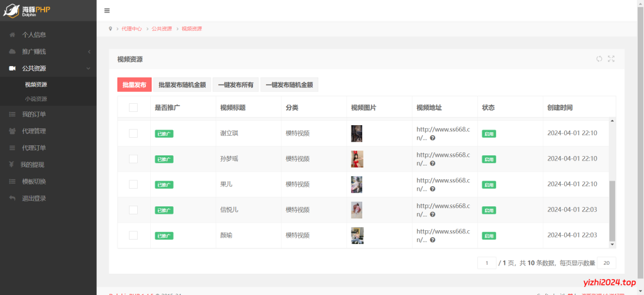Click the hamburger menu icon to collapse sidebar
644x295 pixels.
pos(107,11)
